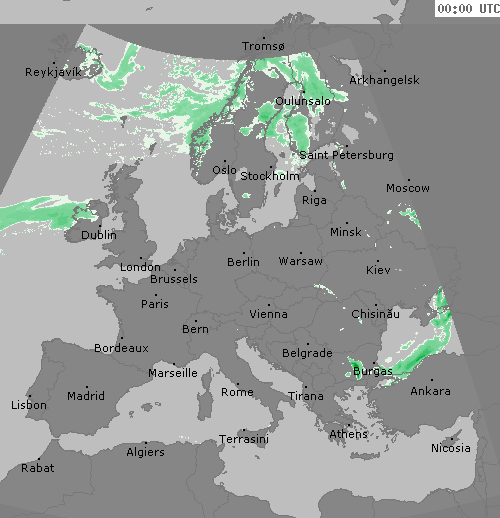
Task: Select Moscow on the map
Action: [x=408, y=188]
